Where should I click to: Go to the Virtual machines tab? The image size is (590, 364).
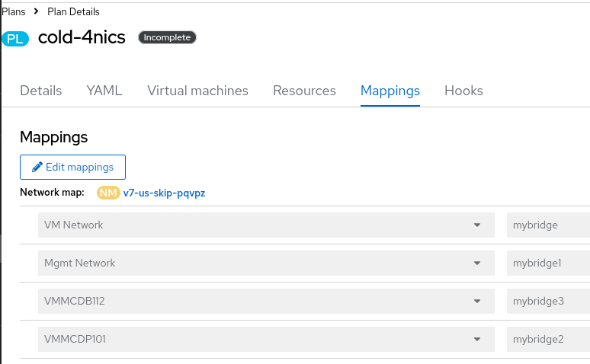[x=197, y=91]
